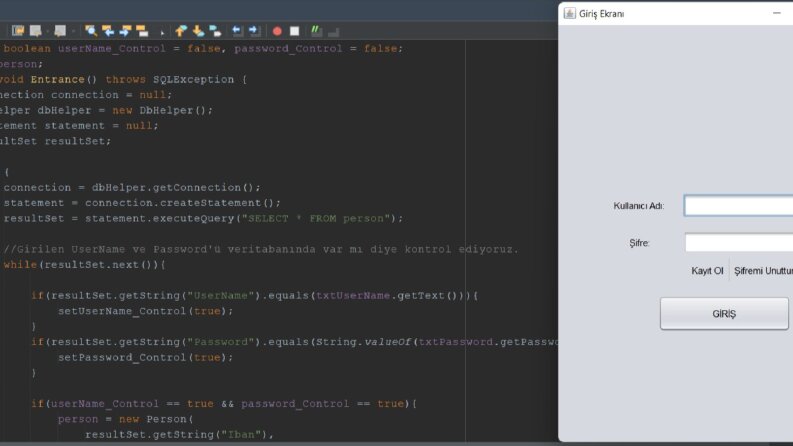Click Find Next Occurrence icon
Image resolution: width=793 pixels, height=446 pixels.
pyautogui.click(x=125, y=31)
